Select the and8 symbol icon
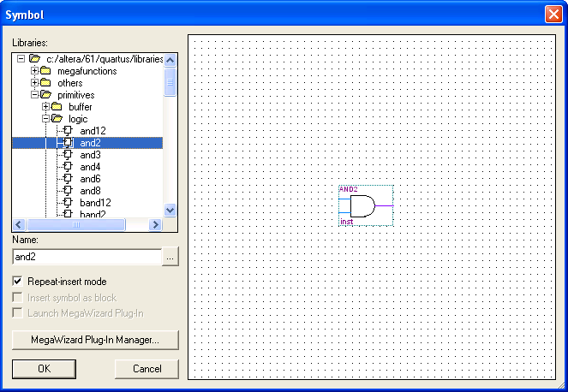This screenshot has width=568, height=392. (69, 191)
